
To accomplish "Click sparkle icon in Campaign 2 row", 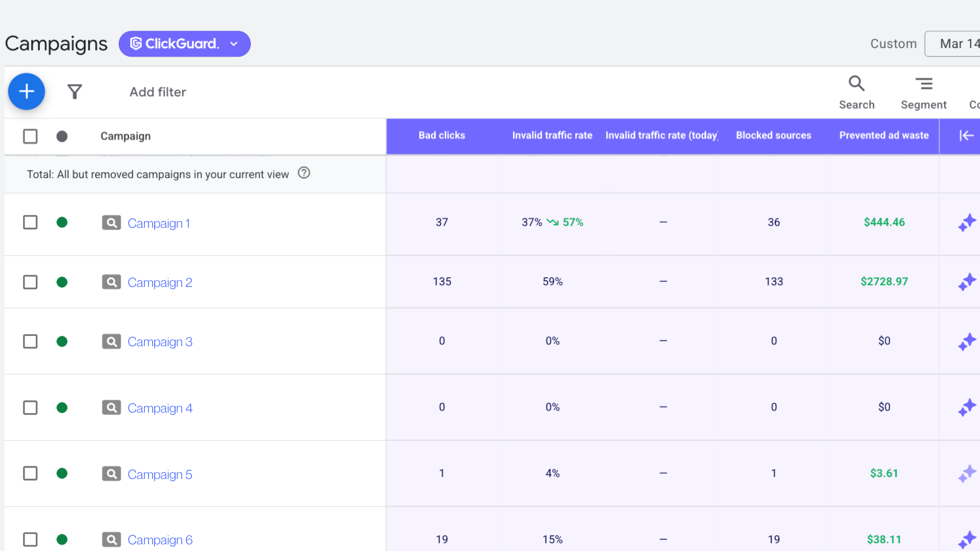I will coord(967,282).
